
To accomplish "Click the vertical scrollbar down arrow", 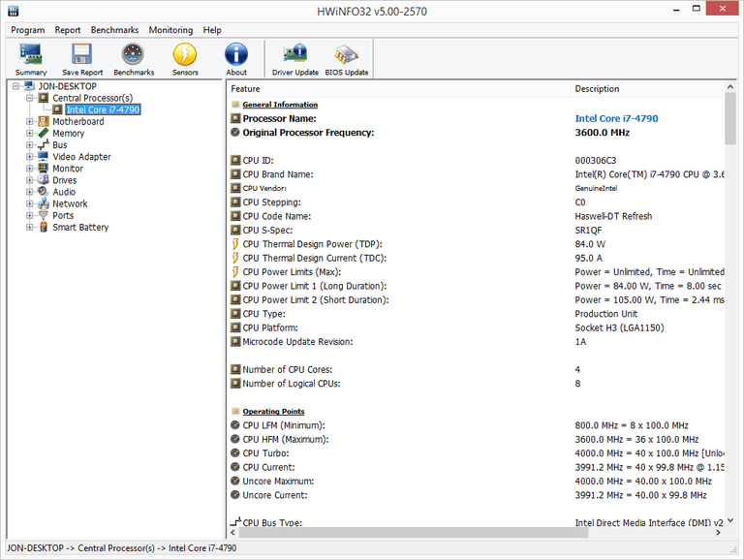I will (x=730, y=520).
